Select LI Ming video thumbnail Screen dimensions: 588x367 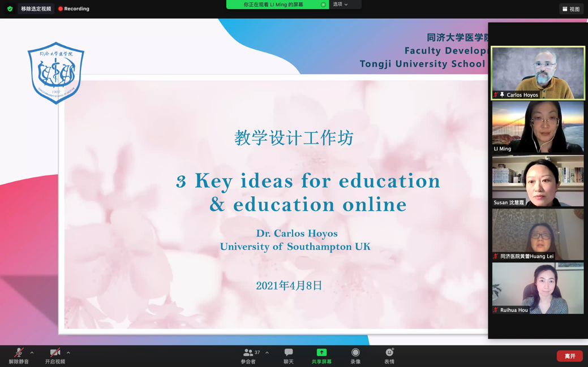pos(538,127)
